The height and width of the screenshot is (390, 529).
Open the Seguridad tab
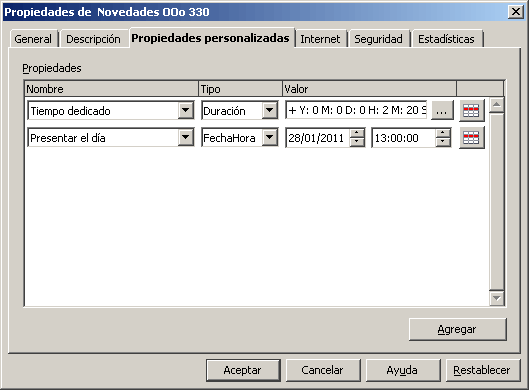point(378,39)
